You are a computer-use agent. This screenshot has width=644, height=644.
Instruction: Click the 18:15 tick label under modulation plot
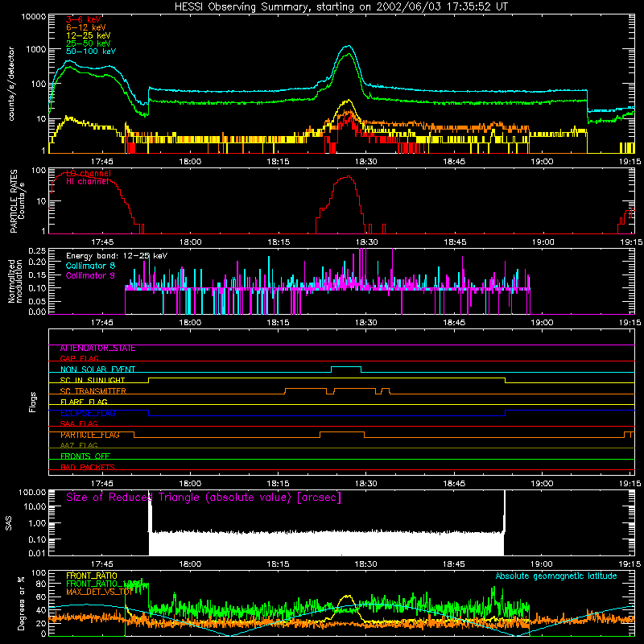click(278, 323)
